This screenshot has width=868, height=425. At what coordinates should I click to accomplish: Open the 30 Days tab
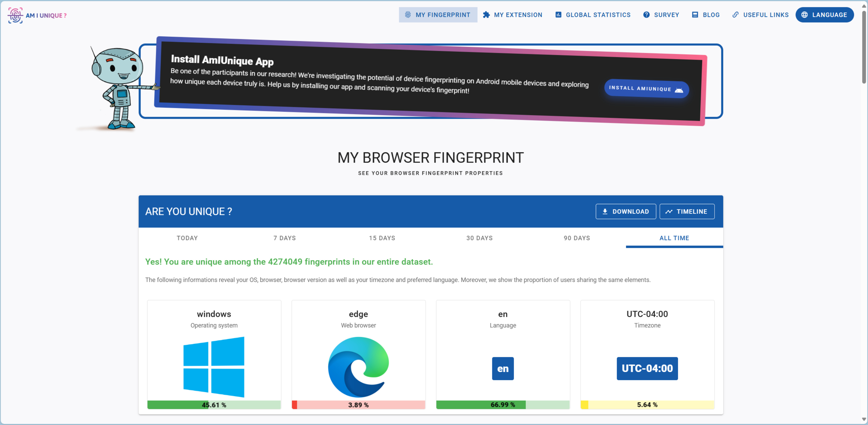point(479,238)
